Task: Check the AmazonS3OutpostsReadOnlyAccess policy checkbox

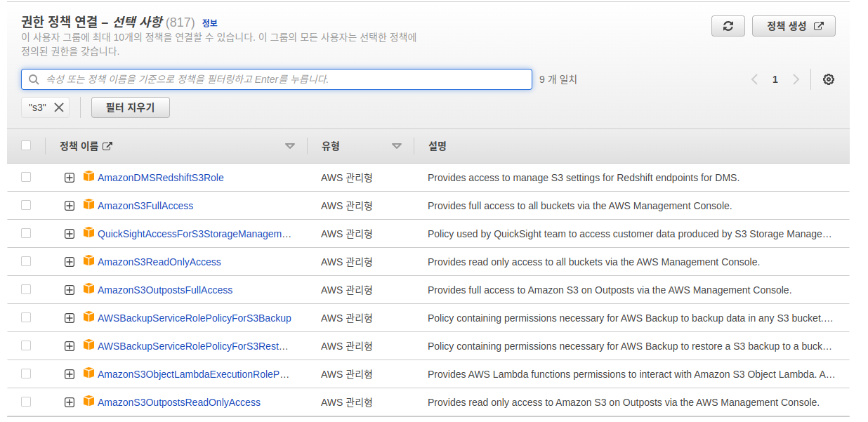Action: [x=26, y=402]
